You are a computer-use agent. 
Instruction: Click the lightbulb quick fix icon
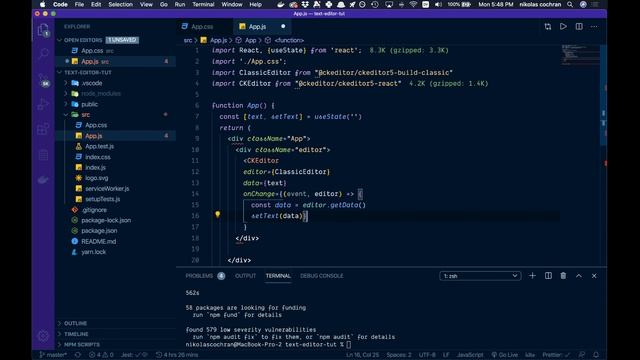(x=218, y=214)
